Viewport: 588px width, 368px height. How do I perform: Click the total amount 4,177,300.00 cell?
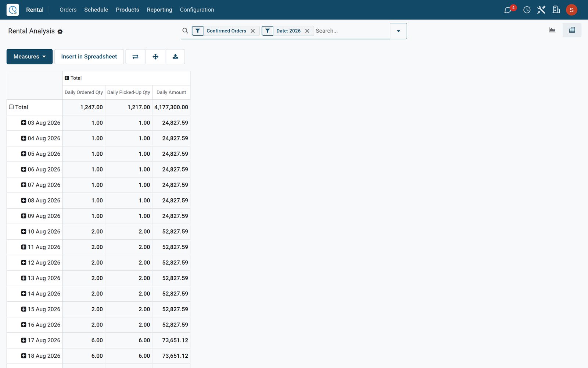click(x=171, y=107)
